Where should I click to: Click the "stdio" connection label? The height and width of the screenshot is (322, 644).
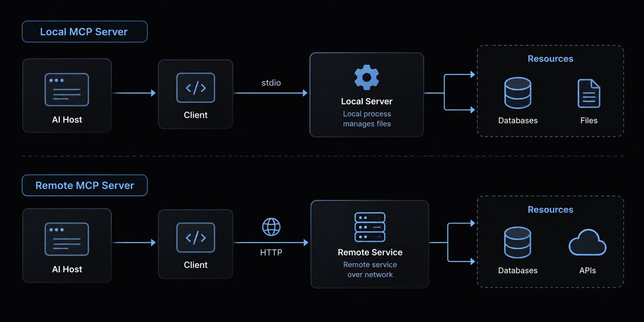(x=271, y=83)
